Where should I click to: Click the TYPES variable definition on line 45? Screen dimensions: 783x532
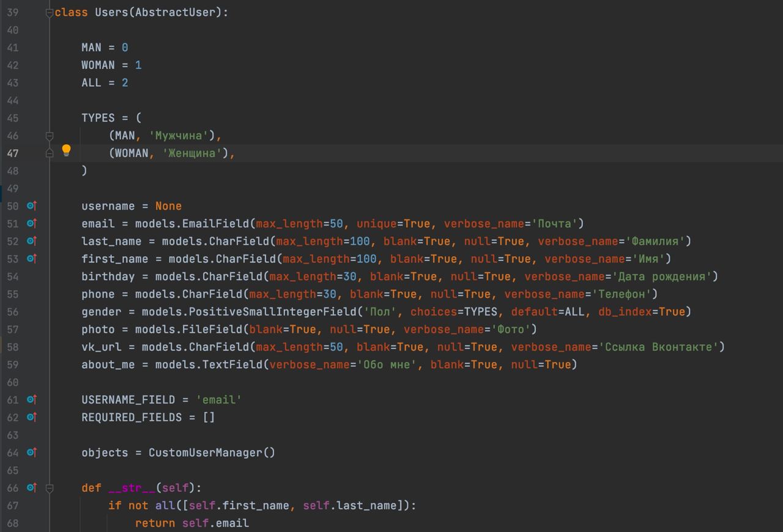pos(98,118)
